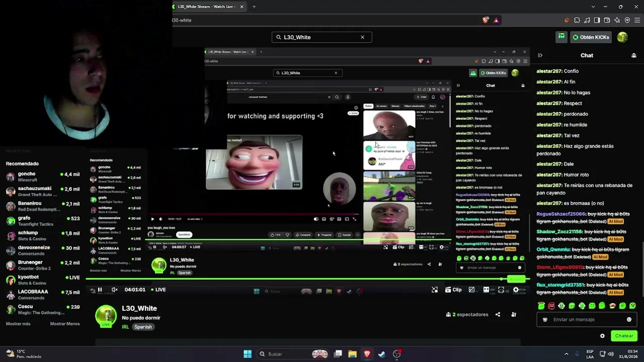Viewport: 644px width, 362px height.
Task: Open Coscu's channel in Recomendado
Action: click(x=43, y=309)
